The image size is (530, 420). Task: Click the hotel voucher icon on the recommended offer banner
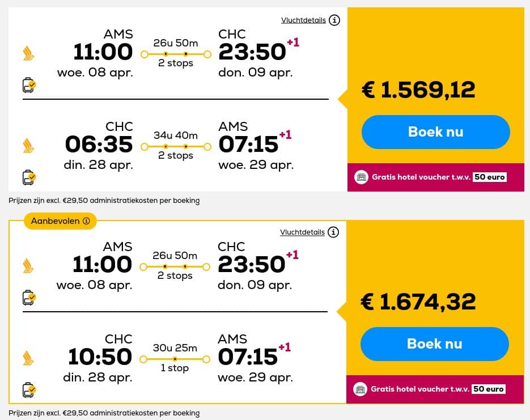[x=360, y=389]
